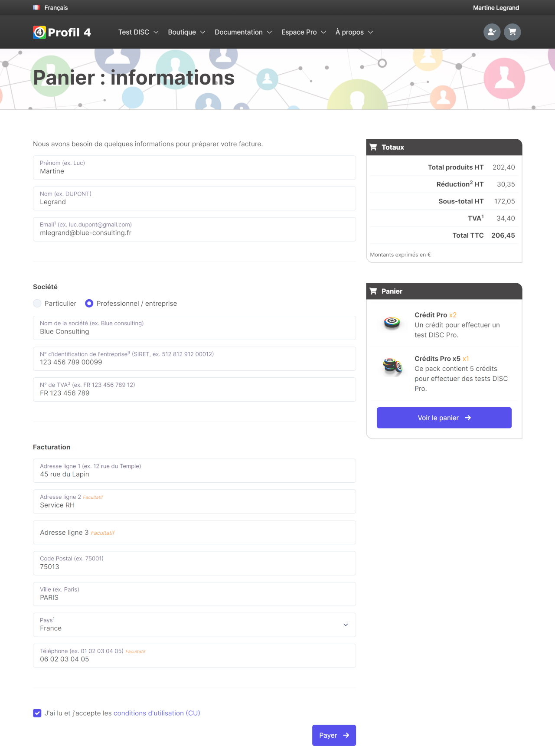Select the Particulier radio option

point(37,303)
